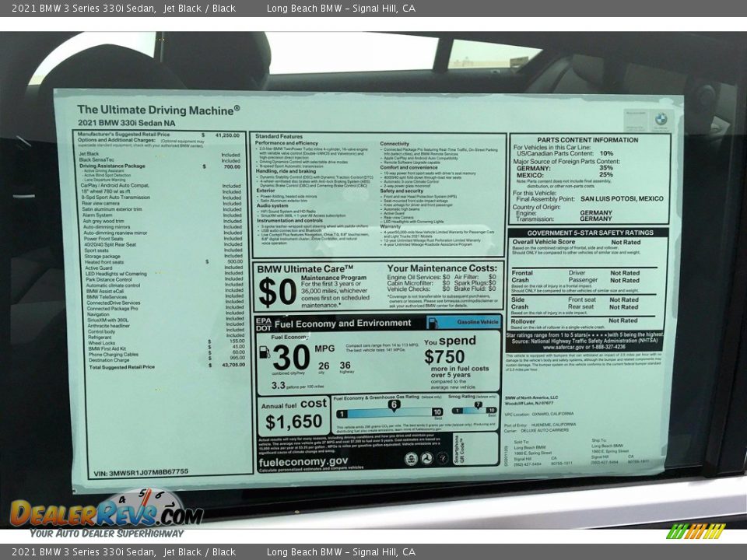Click the www.safercar.gov address text
The image size is (747, 560).
tap(584, 347)
